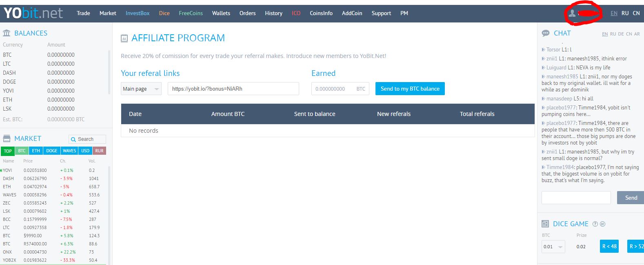Click the Earned BTC amount field
The height and width of the screenshot is (265, 644).
[x=340, y=89]
